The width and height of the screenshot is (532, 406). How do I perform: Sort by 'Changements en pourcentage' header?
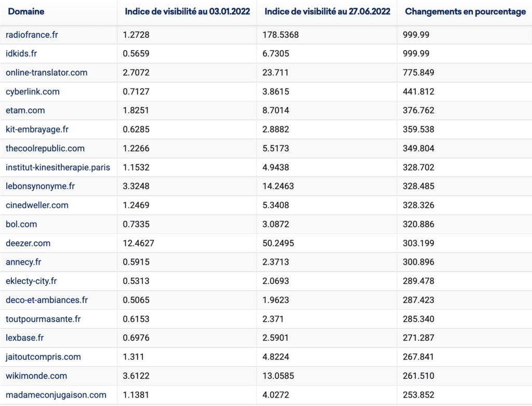tap(465, 11)
